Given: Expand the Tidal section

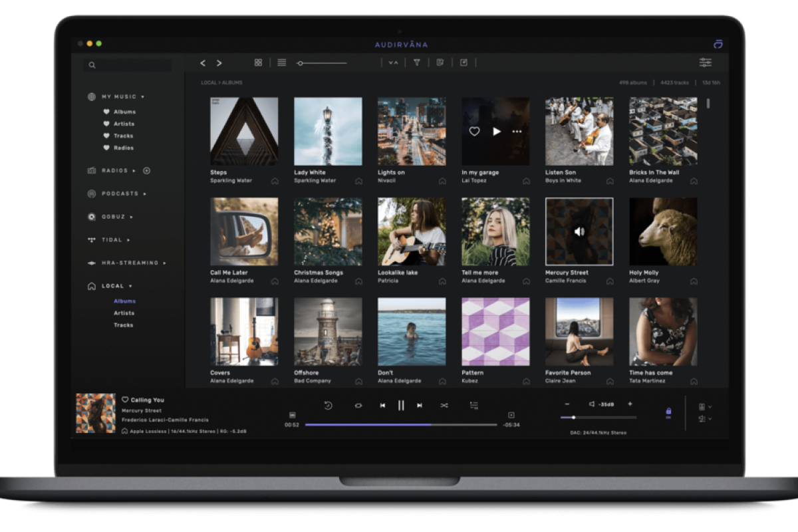Looking at the screenshot, I should tap(128, 240).
